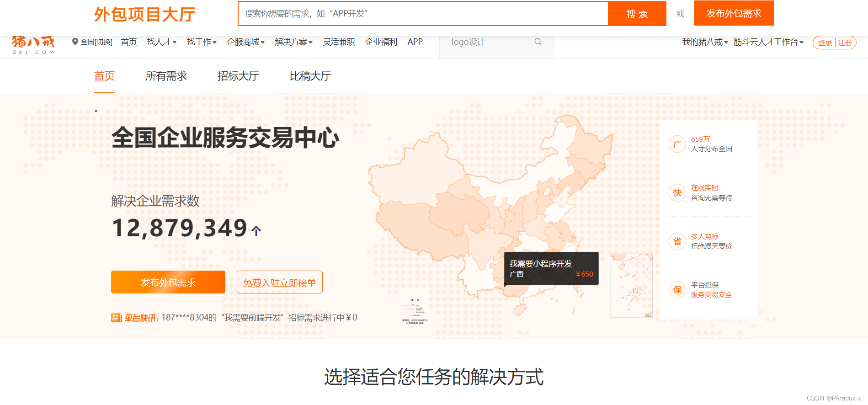This screenshot has width=868, height=405.
Task: Expand the 找工作 dropdown
Action: click(x=202, y=42)
